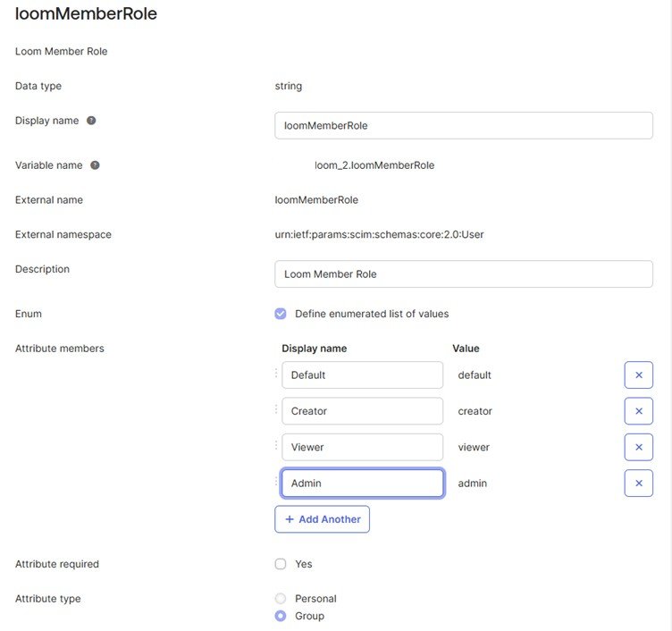Click help icon next to Display name
The image size is (672, 631).
[x=91, y=121]
